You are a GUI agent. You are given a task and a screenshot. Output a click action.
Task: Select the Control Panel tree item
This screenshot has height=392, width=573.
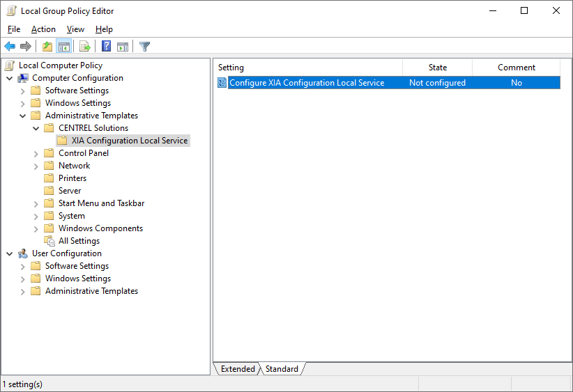click(84, 153)
